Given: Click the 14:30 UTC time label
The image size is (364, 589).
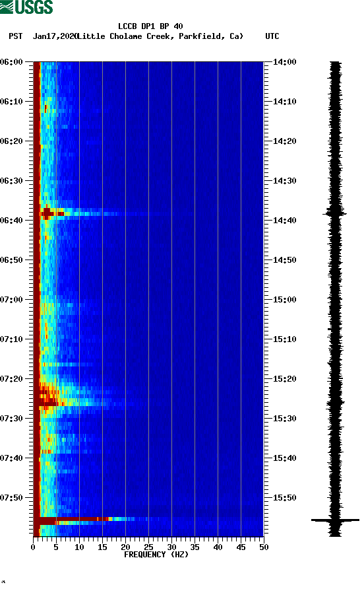Looking at the screenshot, I should tap(284, 181).
